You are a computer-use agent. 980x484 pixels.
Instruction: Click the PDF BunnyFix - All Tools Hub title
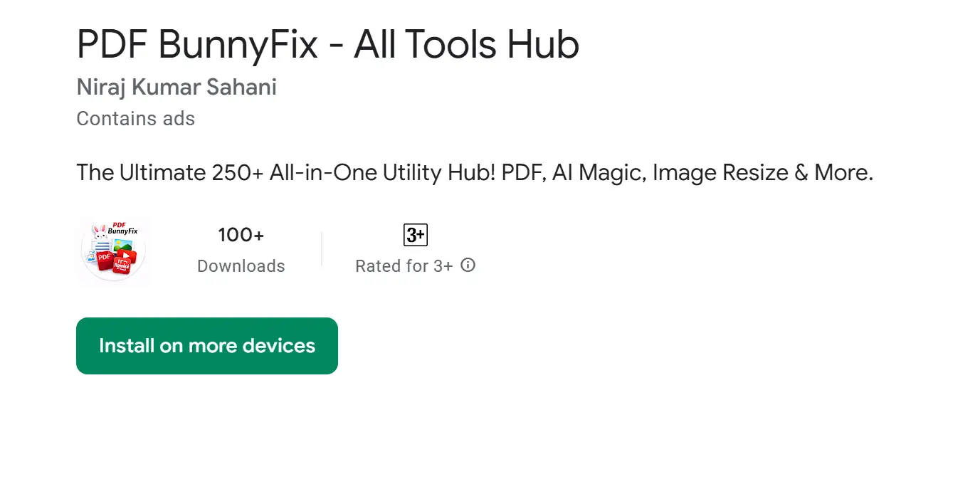click(x=327, y=44)
